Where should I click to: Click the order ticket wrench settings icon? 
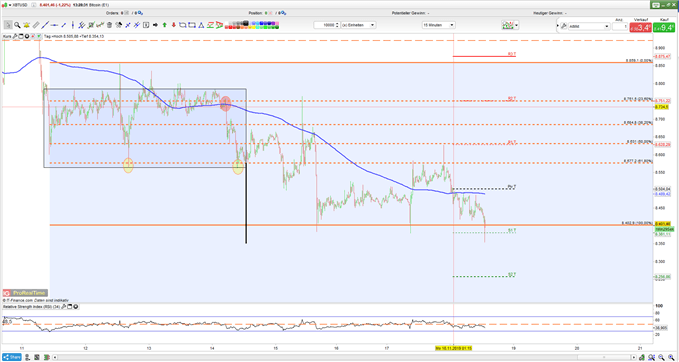pos(563,26)
